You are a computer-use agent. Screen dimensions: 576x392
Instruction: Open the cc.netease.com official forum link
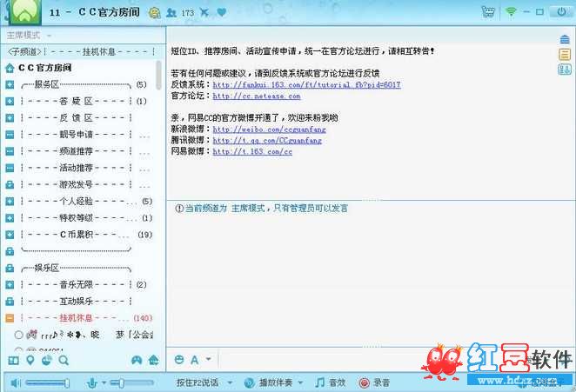click(x=257, y=96)
